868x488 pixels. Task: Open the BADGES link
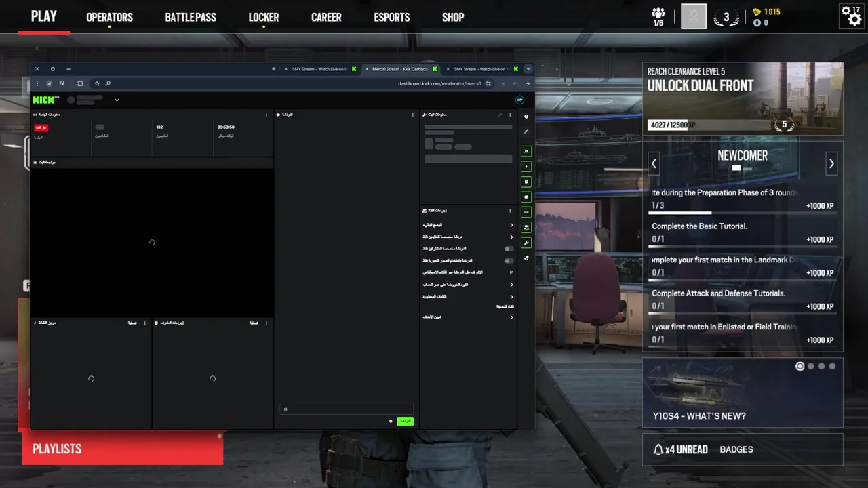tap(736, 449)
